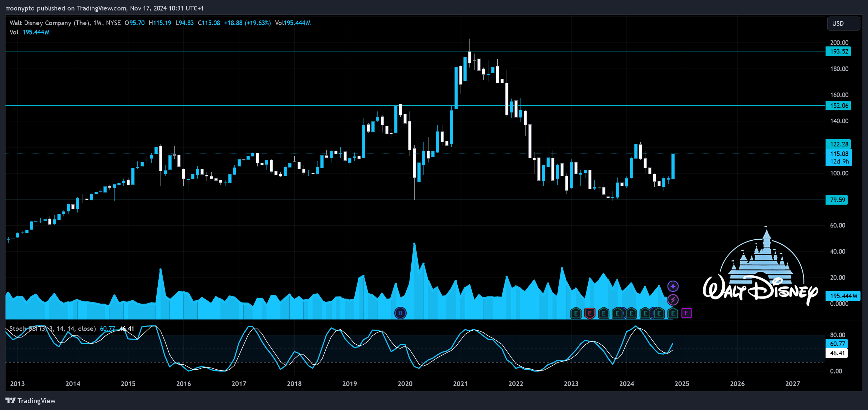Click the Stoch RSI indicator legend
The width and height of the screenshot is (868, 410).
point(52,329)
